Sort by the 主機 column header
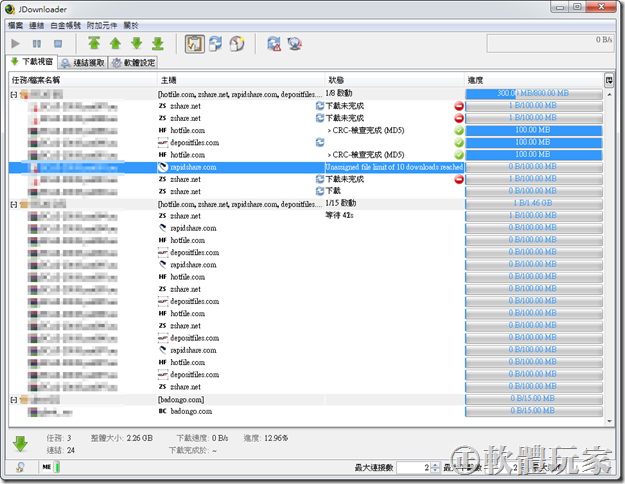 click(x=241, y=80)
